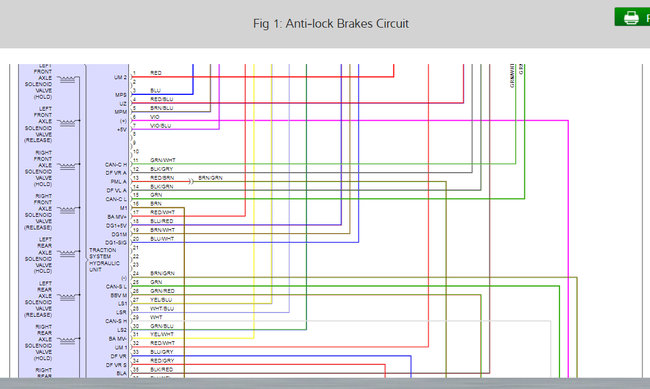Click the 'RED/GRY' wire label at pin 34
Screen dimensions: 650x389
pos(162,361)
